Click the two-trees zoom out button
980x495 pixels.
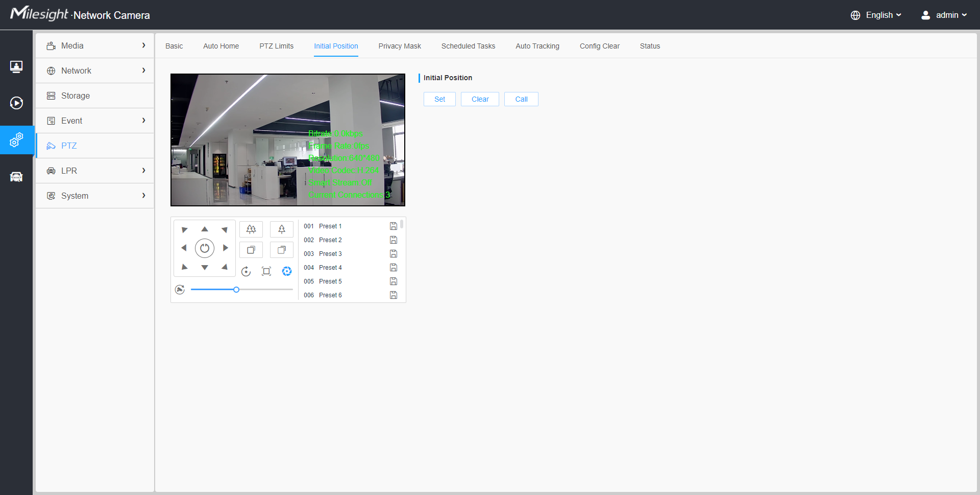pos(251,229)
